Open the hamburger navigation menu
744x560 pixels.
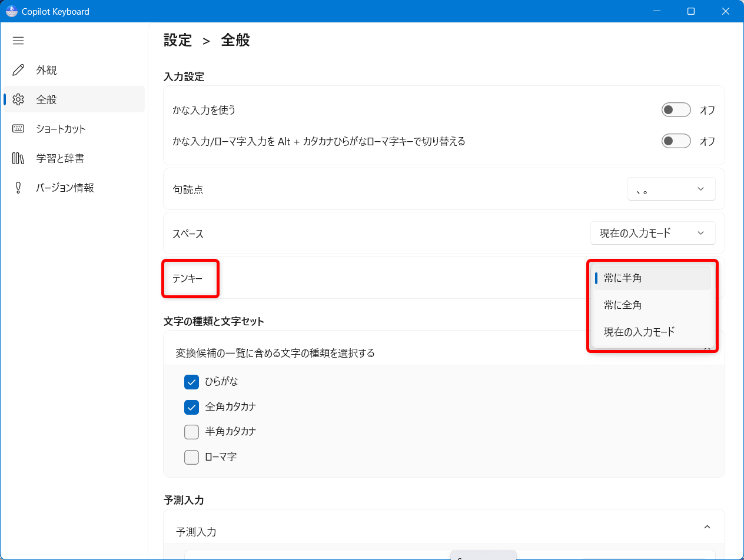(x=18, y=41)
